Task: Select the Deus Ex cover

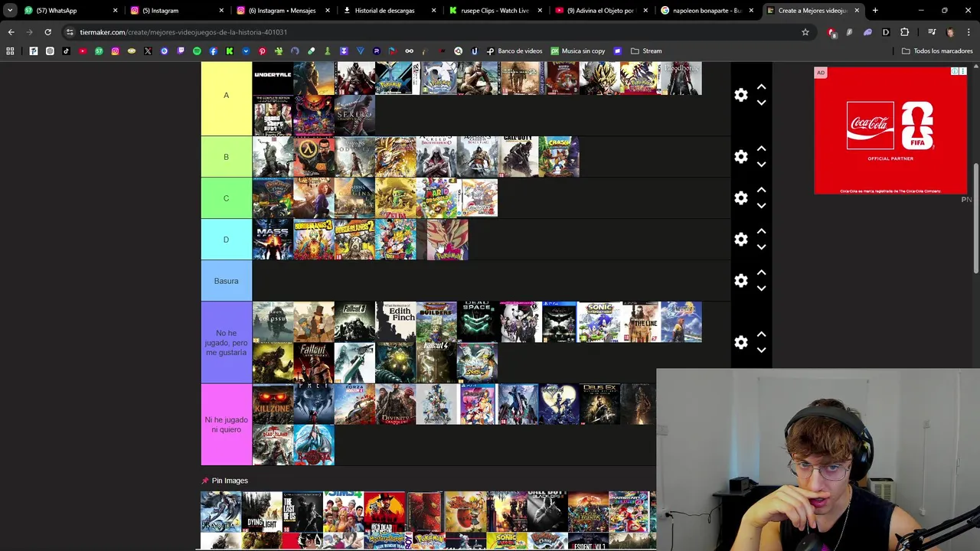Action: (599, 404)
